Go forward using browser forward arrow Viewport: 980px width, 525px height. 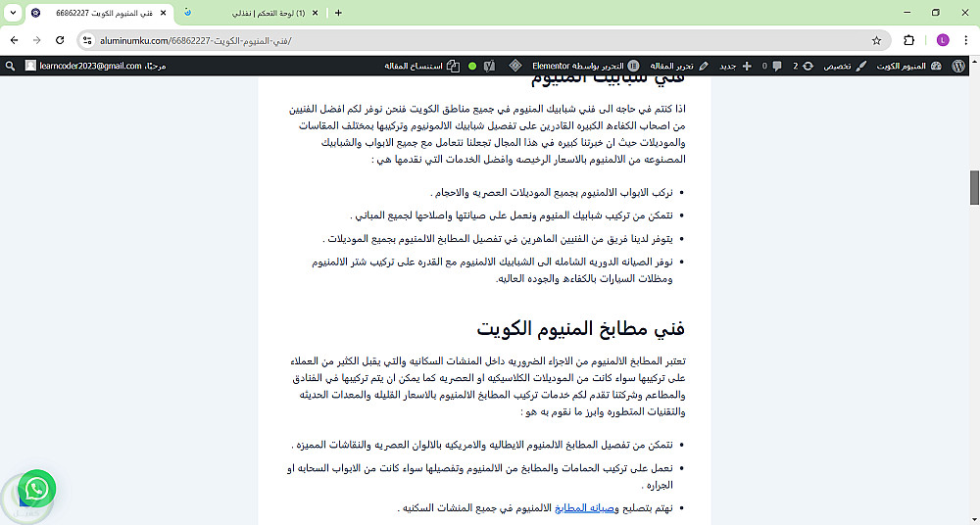coord(37,40)
